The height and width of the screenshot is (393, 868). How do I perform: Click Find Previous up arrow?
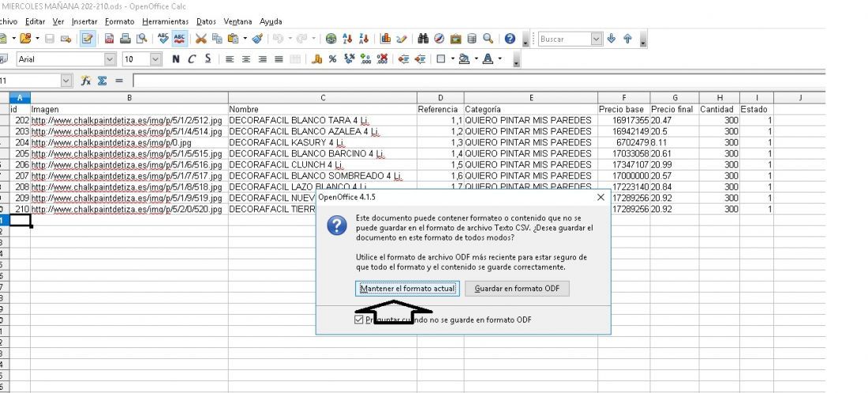(x=628, y=39)
